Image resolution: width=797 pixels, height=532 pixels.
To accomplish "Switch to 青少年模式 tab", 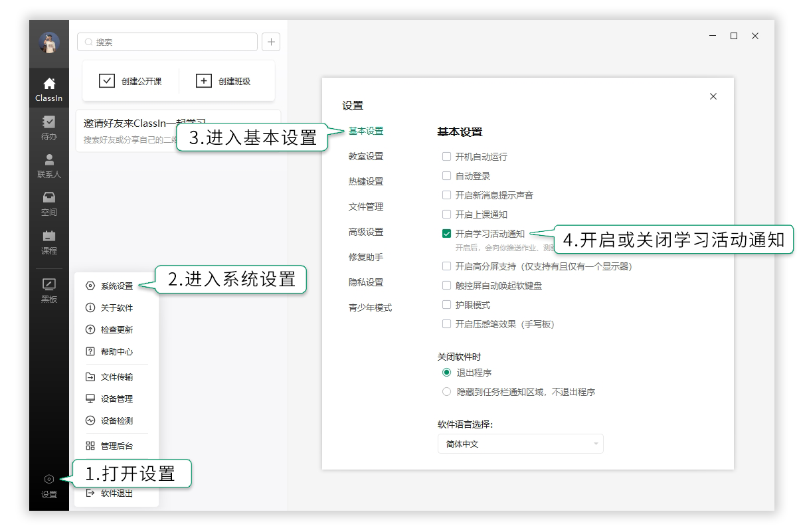I will coord(370,308).
